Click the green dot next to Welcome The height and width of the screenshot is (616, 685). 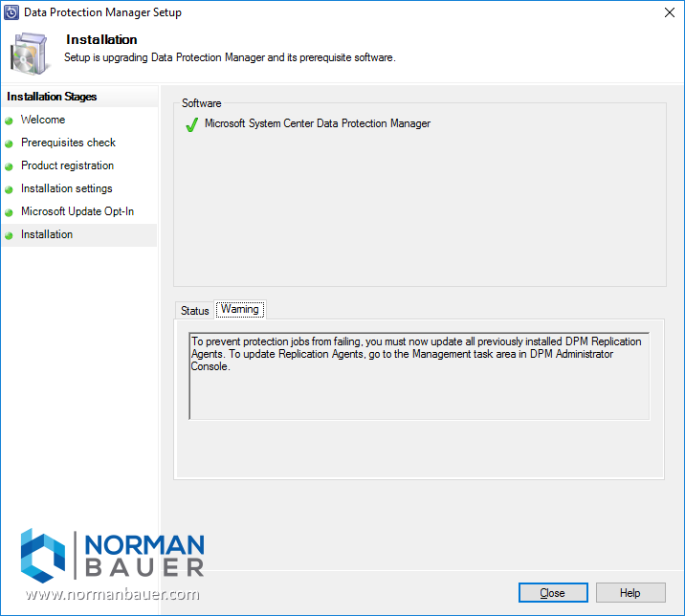(x=9, y=121)
